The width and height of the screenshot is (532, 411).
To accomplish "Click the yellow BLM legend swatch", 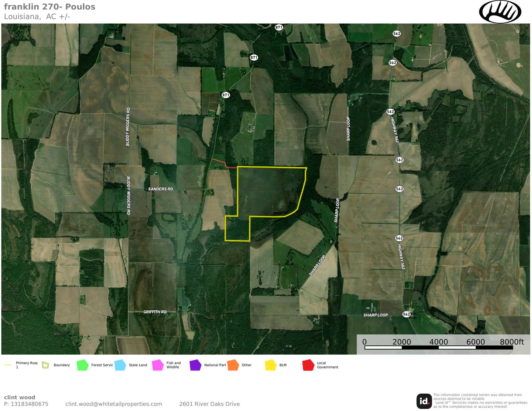I will [271, 365].
